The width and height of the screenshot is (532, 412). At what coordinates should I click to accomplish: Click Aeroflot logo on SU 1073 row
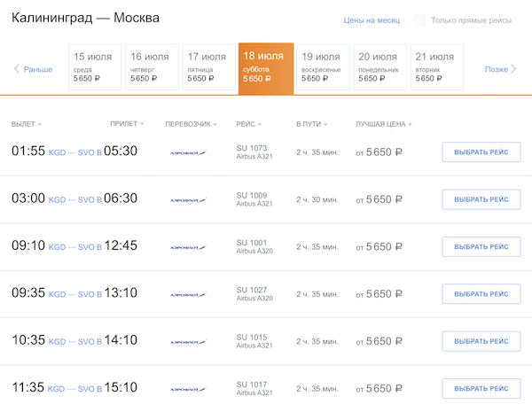pos(188,152)
